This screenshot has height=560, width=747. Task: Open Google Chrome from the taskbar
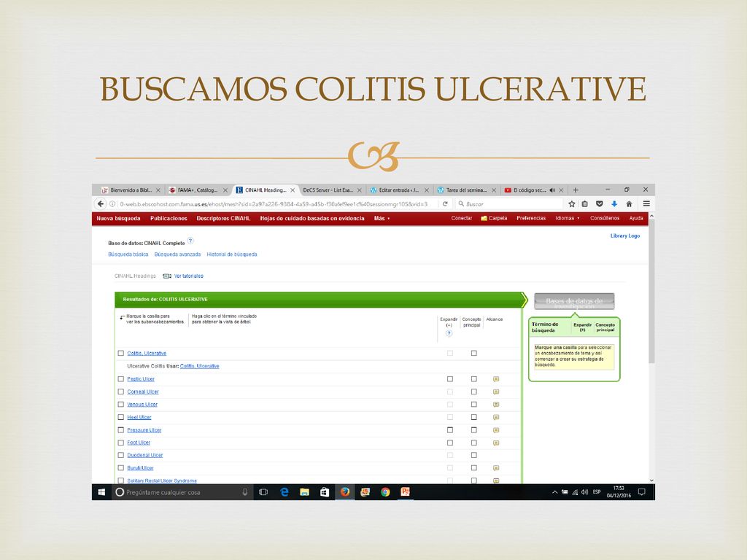click(x=385, y=492)
